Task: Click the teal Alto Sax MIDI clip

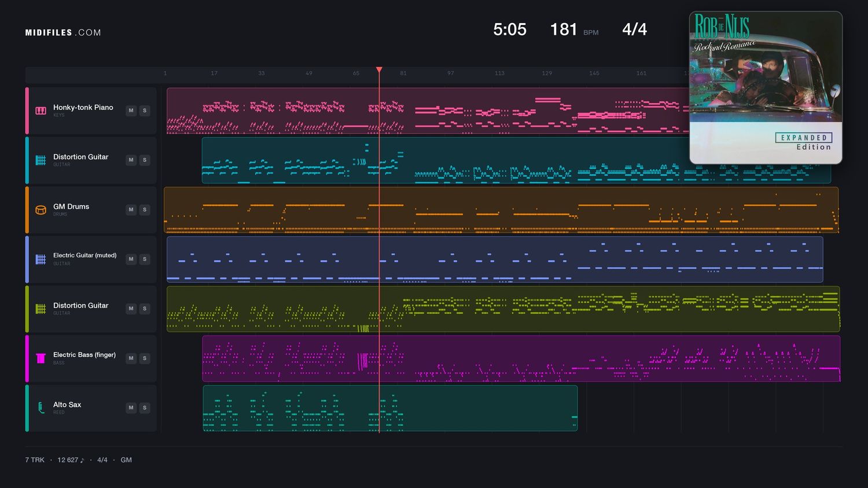Action: [390, 408]
